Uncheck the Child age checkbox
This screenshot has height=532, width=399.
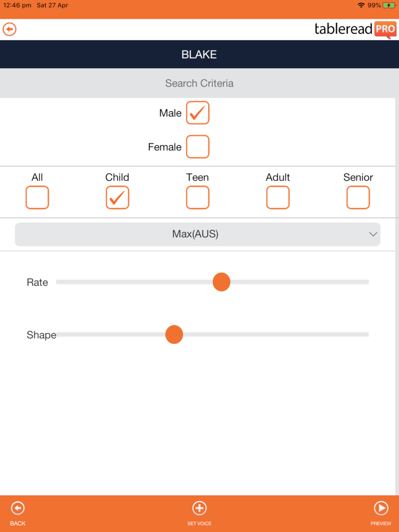tap(117, 197)
